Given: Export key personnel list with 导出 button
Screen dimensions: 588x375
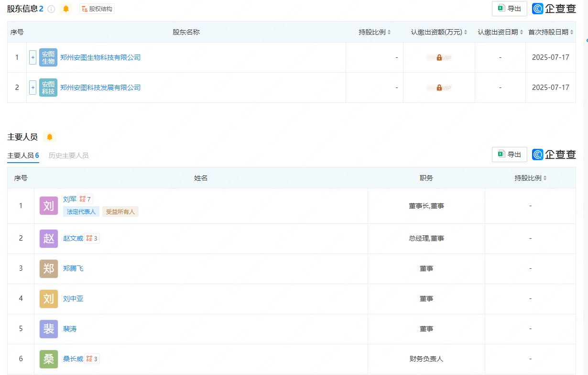Looking at the screenshot, I should click(x=510, y=154).
